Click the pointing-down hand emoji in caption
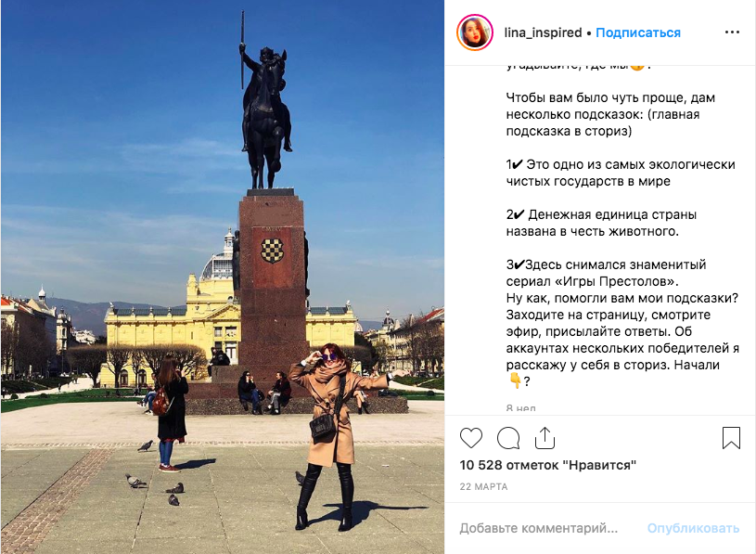The height and width of the screenshot is (554, 756). (515, 380)
